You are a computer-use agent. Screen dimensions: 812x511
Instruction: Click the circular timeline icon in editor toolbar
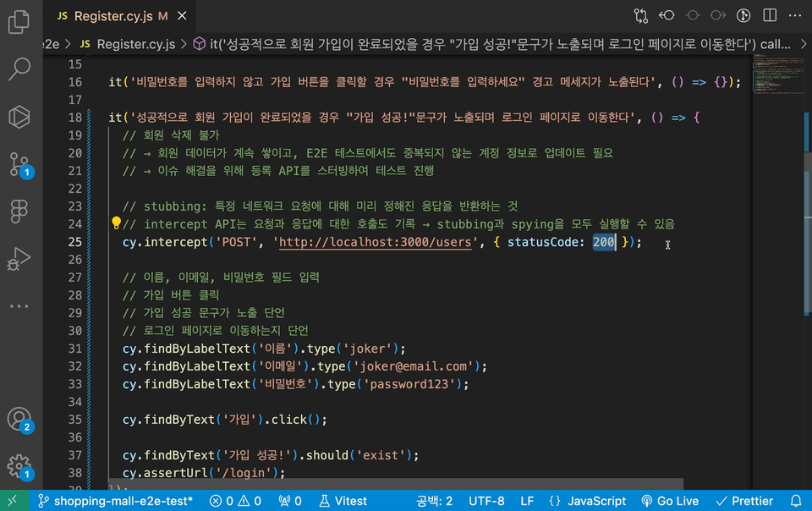tap(743, 15)
